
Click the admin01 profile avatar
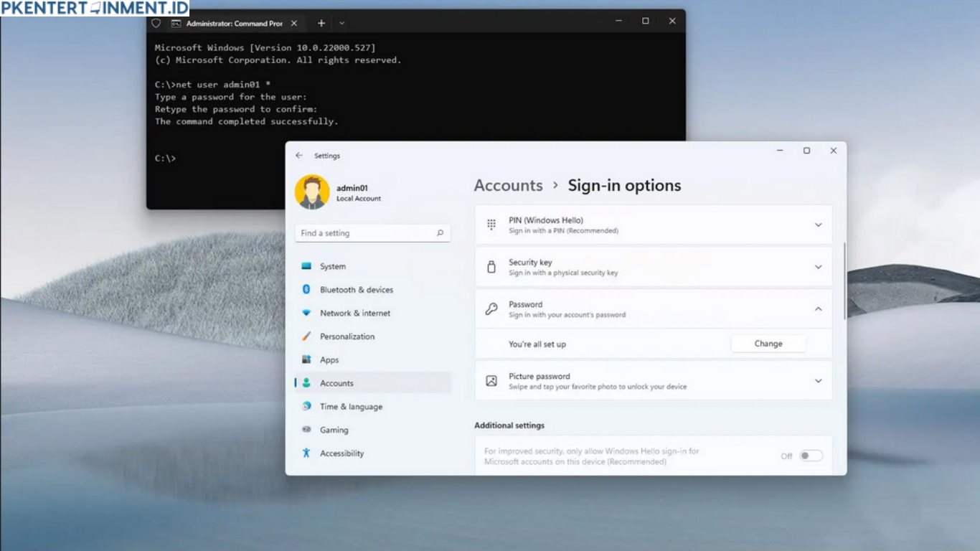[x=312, y=192]
